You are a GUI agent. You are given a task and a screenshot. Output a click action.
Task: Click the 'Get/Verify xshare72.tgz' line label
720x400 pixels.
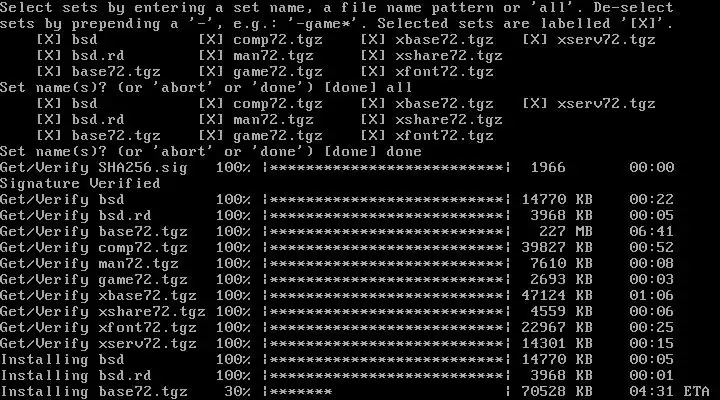pyautogui.click(x=102, y=311)
